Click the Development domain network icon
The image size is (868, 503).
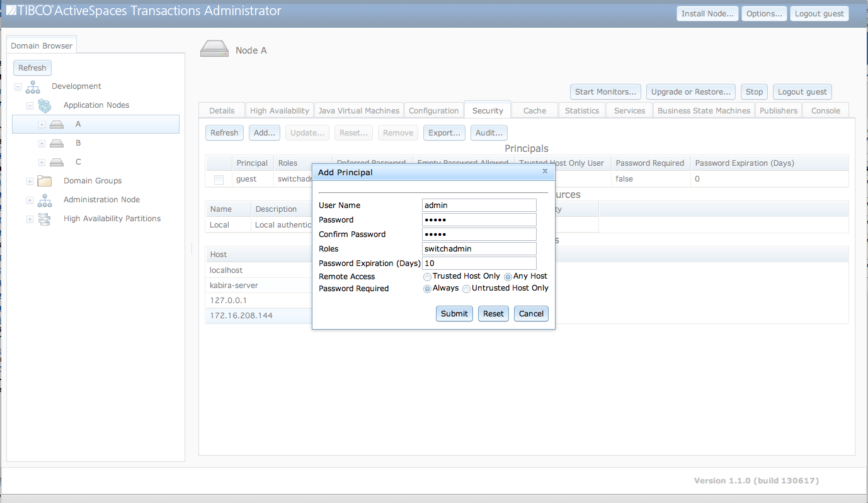(33, 86)
